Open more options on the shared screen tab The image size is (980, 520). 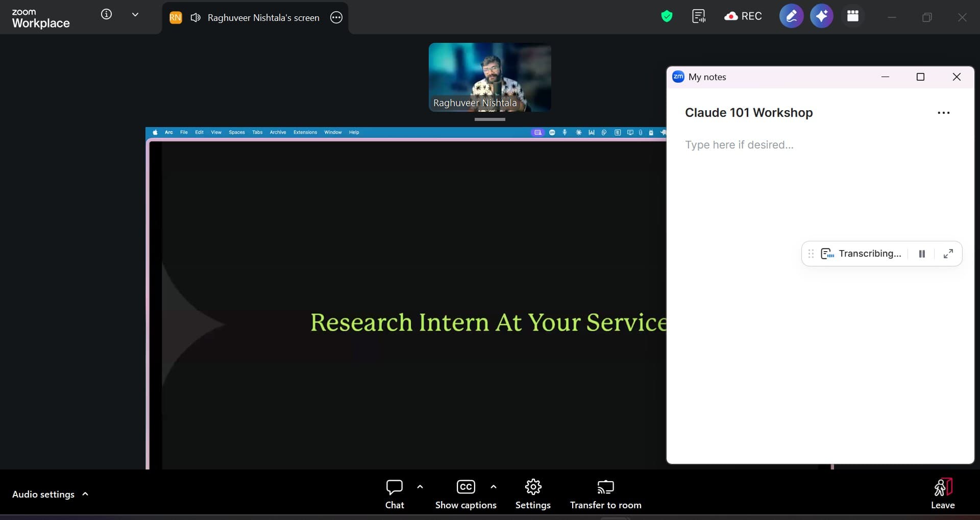click(336, 17)
